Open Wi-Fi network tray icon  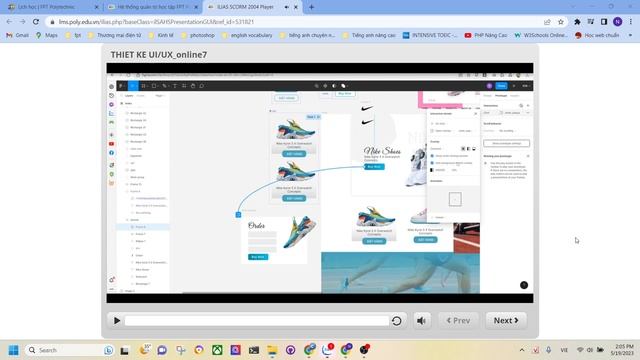[x=580, y=350]
